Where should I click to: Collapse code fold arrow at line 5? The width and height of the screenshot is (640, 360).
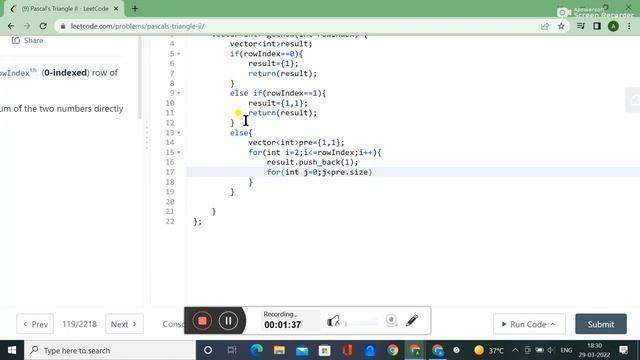tap(179, 54)
